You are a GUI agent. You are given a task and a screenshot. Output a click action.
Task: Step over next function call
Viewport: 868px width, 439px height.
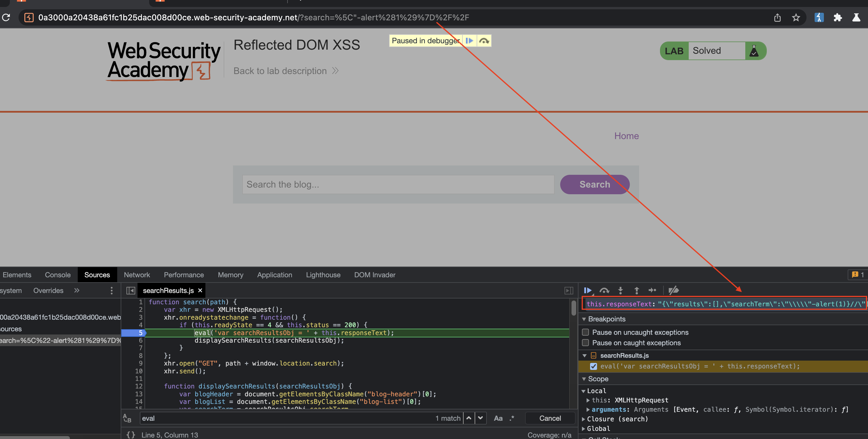(604, 290)
